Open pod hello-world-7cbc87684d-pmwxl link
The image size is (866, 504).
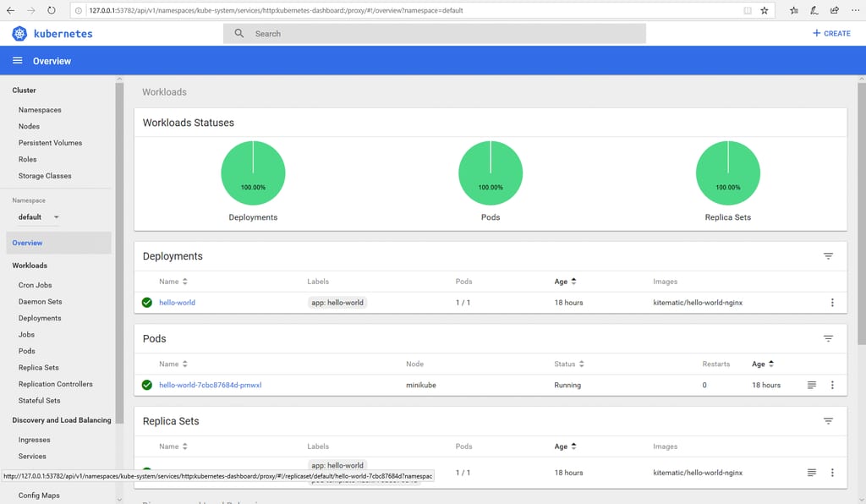click(211, 385)
